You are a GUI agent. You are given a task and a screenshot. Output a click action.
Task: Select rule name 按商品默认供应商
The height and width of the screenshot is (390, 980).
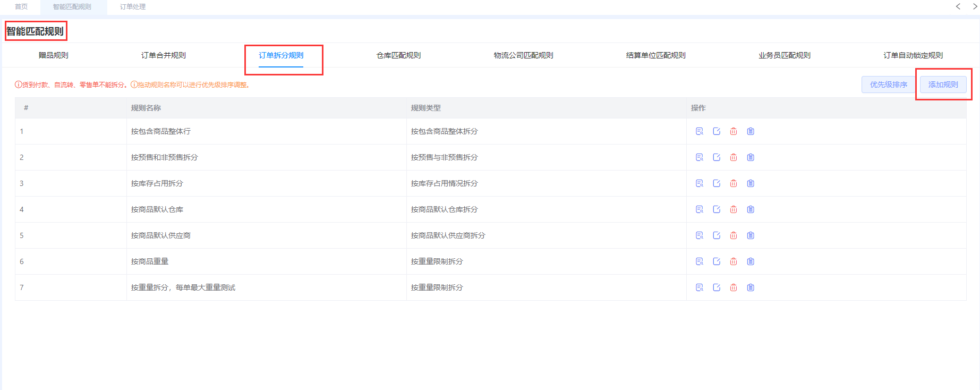161,235
